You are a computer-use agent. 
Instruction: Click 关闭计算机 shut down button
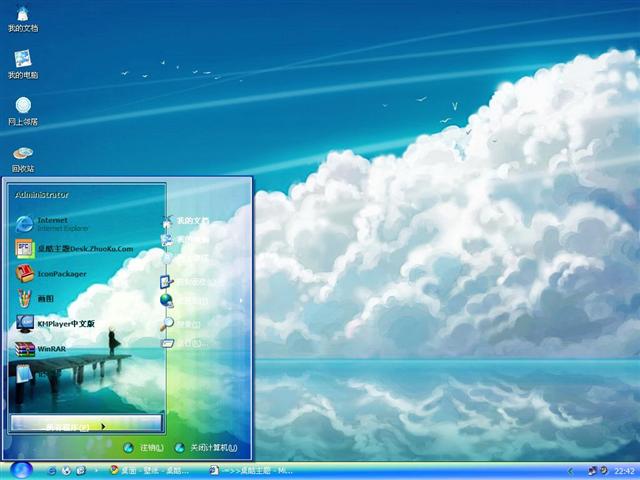(206, 448)
